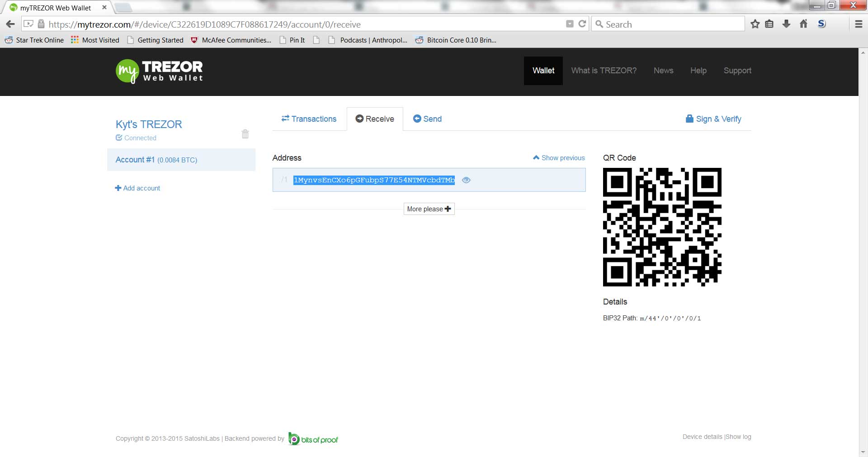This screenshot has width=868, height=457.
Task: Restore down the browser window
Action: tap(832, 5)
